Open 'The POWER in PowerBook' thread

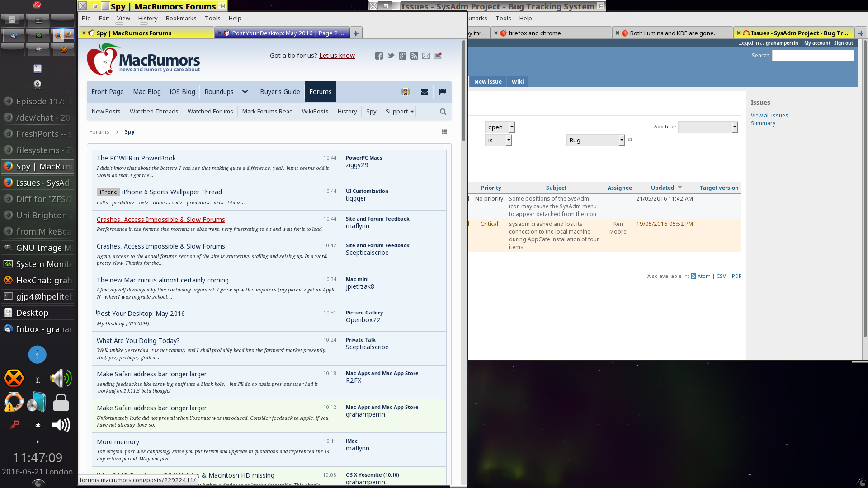(x=136, y=158)
